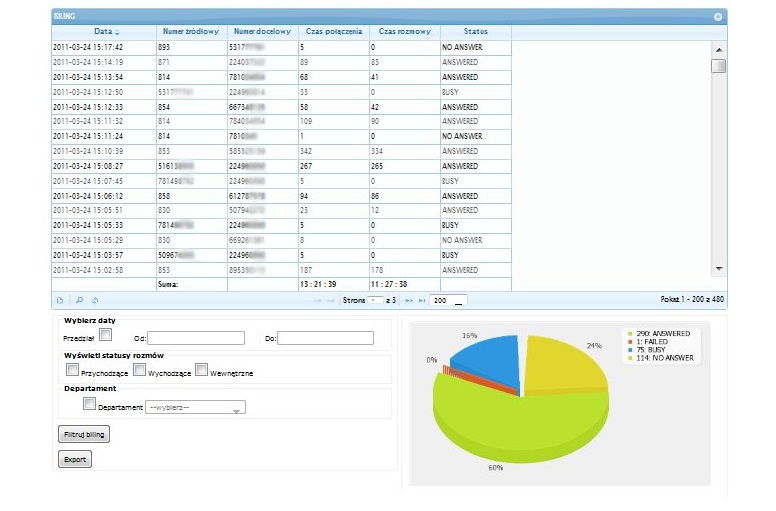Go to previous page of billing grid
This screenshot has height=511, width=776.
[331, 301]
